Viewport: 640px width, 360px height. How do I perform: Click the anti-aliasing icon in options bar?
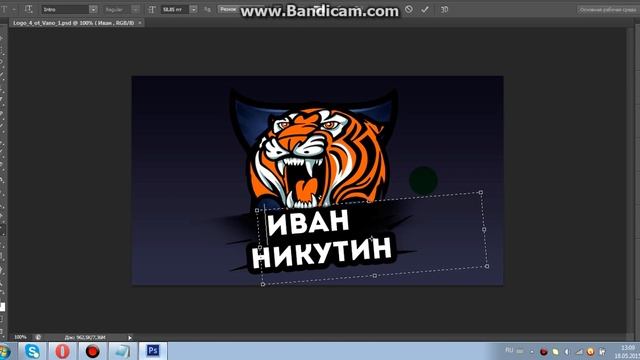click(207, 9)
